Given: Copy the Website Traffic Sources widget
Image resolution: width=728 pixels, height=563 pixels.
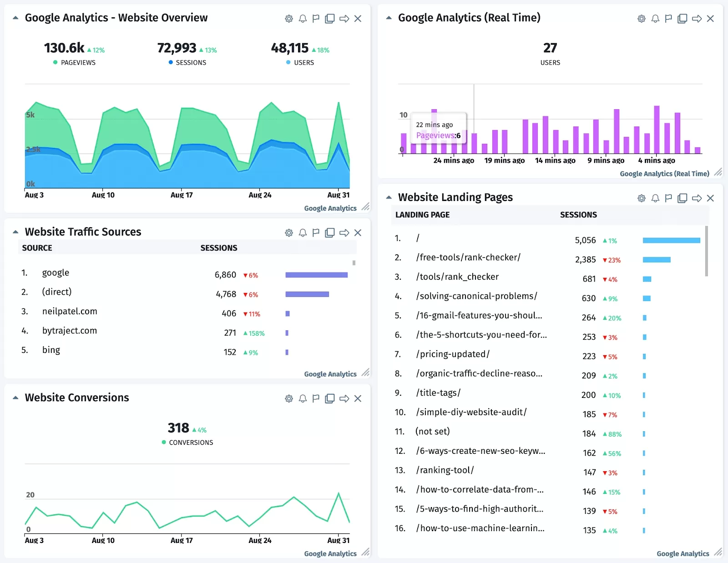Looking at the screenshot, I should (329, 232).
